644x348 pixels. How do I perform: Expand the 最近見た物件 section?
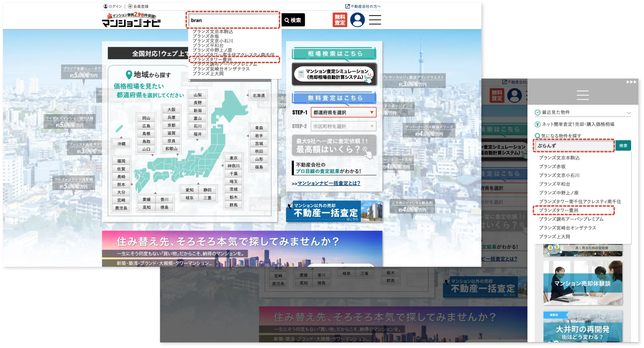[583, 112]
